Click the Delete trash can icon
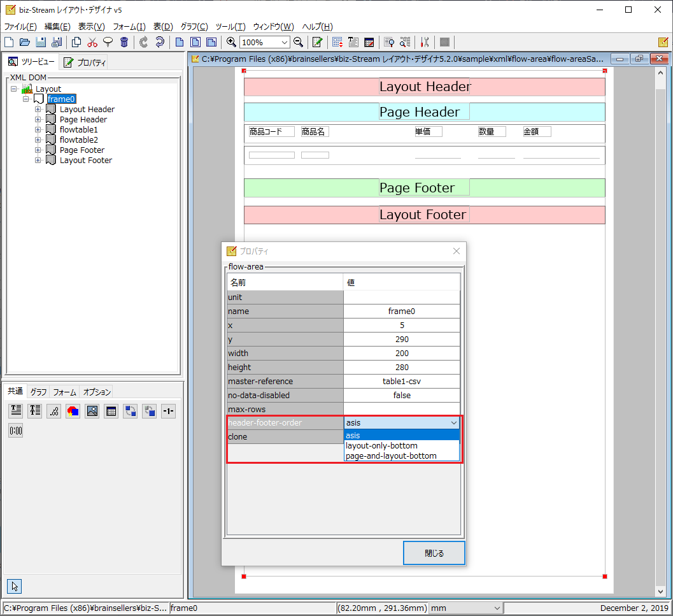The width and height of the screenshot is (673, 616). (x=124, y=42)
